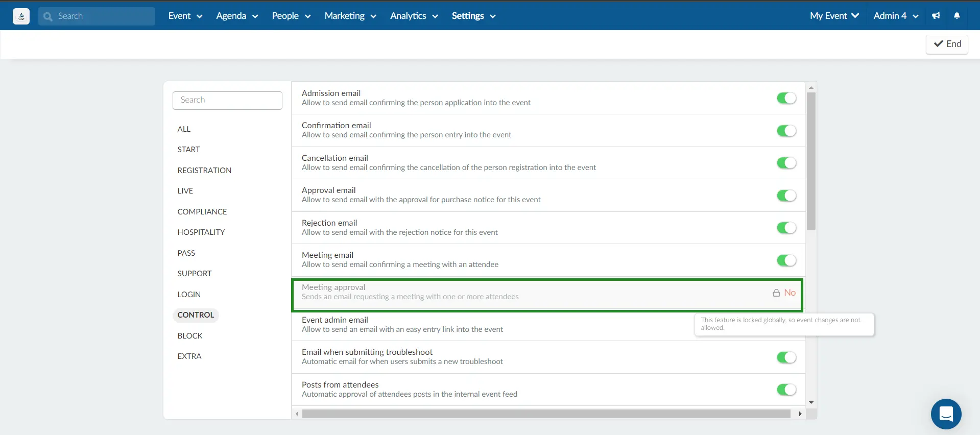Select the START category
The height and width of the screenshot is (435, 980).
188,150
